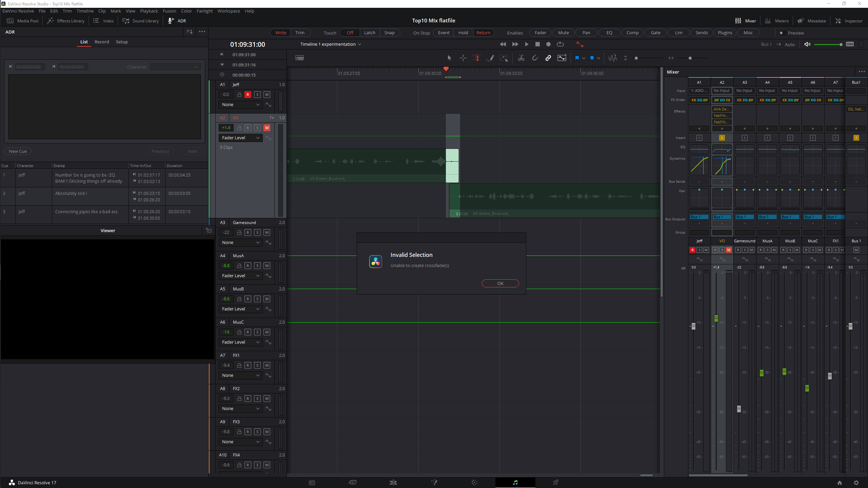868x488 pixels.
Task: Click OK to dismiss Invalid Selection dialog
Action: tap(500, 283)
